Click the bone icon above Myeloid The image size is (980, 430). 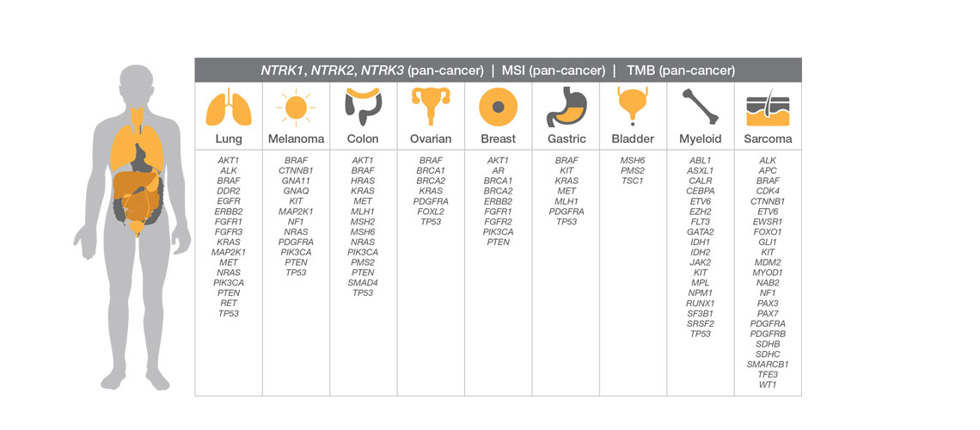[x=700, y=107]
